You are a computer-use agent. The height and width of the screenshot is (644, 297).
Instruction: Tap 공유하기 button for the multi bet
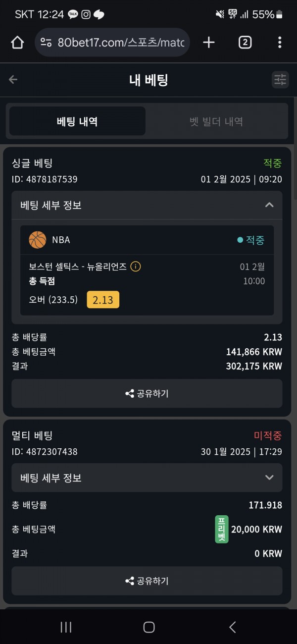click(147, 581)
